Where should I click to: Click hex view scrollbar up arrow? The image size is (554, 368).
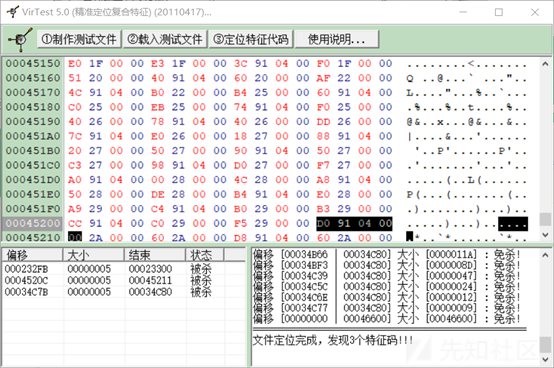tap(545, 64)
